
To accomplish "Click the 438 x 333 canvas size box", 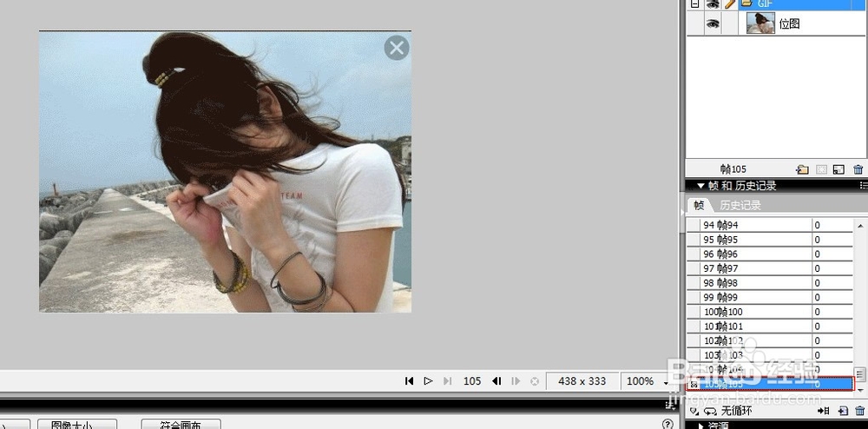I will pyautogui.click(x=582, y=381).
